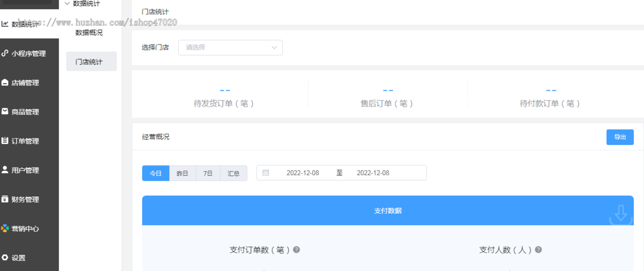644x271 pixels.
Task: Click the 用户管理 person icon
Action: (x=5, y=170)
